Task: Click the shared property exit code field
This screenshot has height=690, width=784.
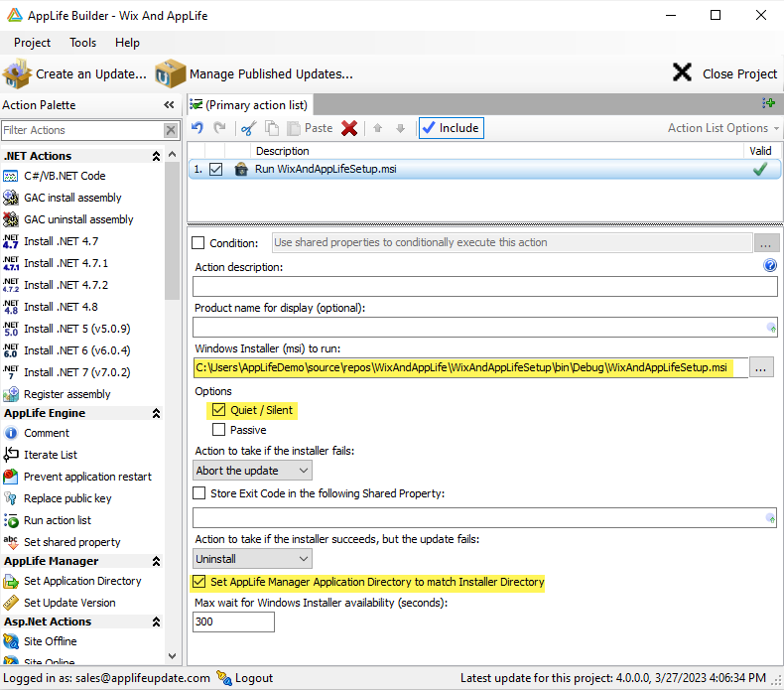Action: 485,517
